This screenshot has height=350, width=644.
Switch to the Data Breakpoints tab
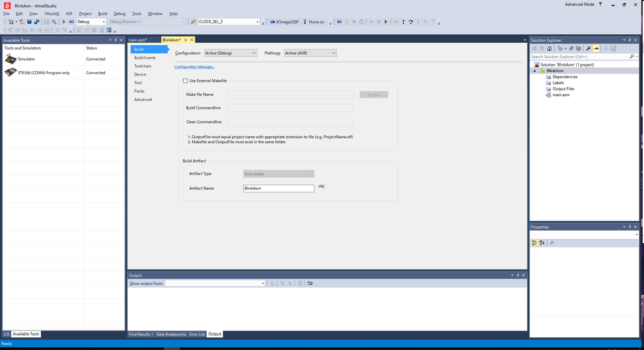tap(171, 334)
